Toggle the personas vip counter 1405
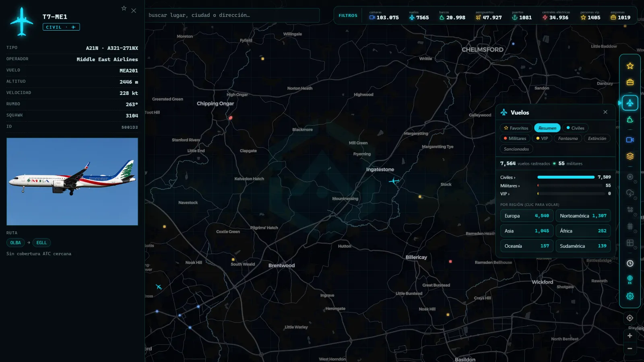 point(590,16)
